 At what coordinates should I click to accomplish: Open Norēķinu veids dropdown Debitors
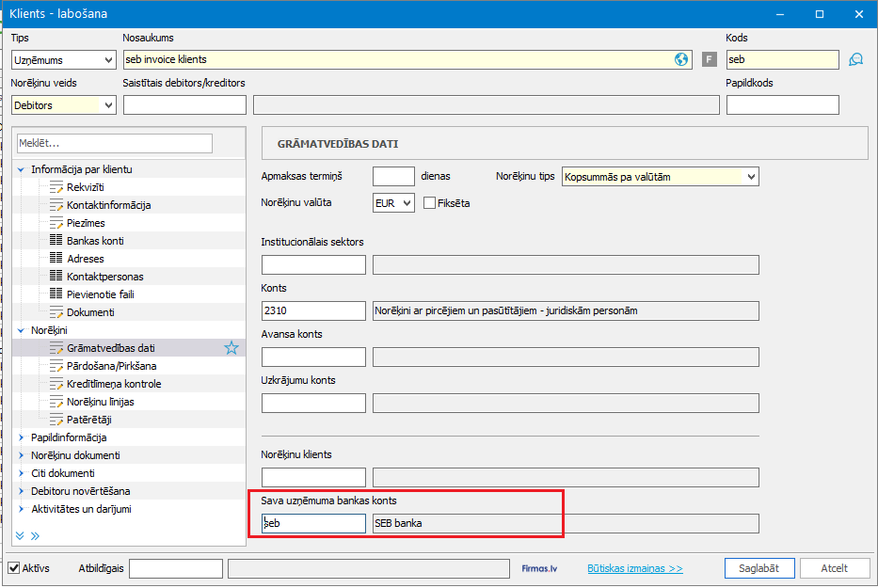click(x=63, y=105)
